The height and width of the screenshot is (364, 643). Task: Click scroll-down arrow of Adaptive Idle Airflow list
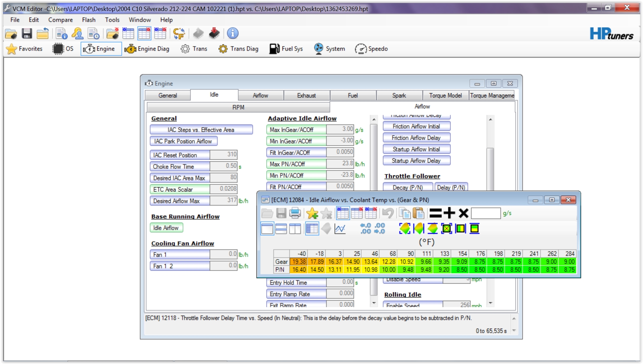374,303
